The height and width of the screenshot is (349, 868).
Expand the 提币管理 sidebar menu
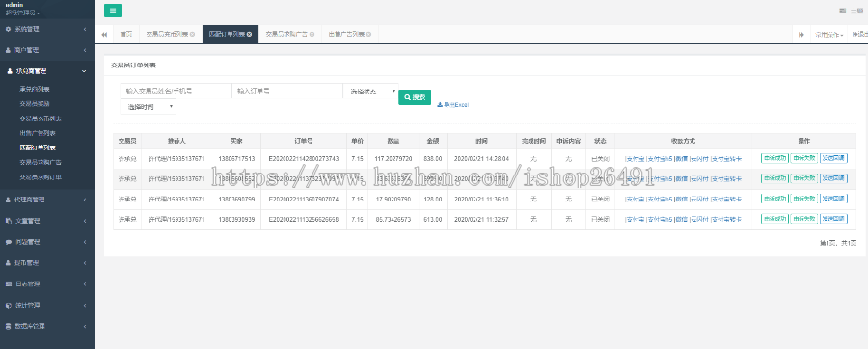[x=47, y=263]
